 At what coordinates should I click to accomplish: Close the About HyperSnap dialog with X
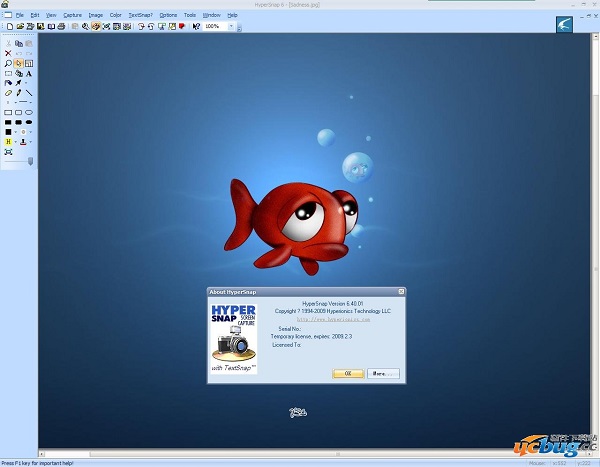point(401,292)
